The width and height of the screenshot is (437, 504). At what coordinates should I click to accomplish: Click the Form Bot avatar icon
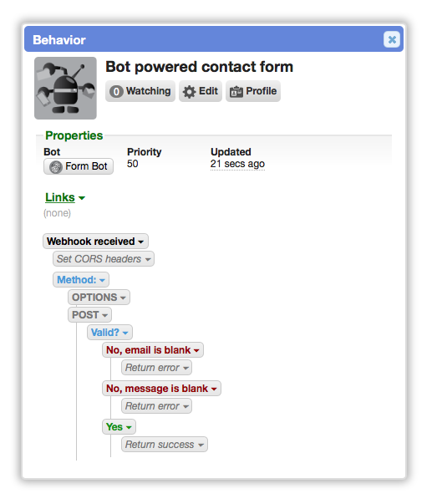click(x=56, y=167)
